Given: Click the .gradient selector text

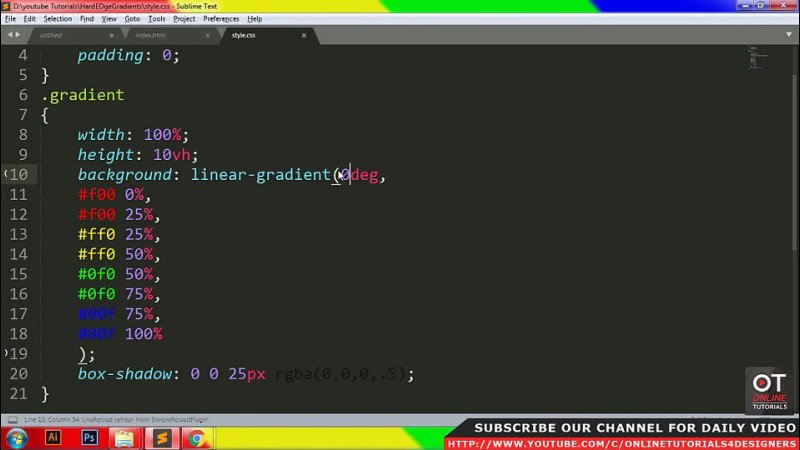Looking at the screenshot, I should point(83,95).
